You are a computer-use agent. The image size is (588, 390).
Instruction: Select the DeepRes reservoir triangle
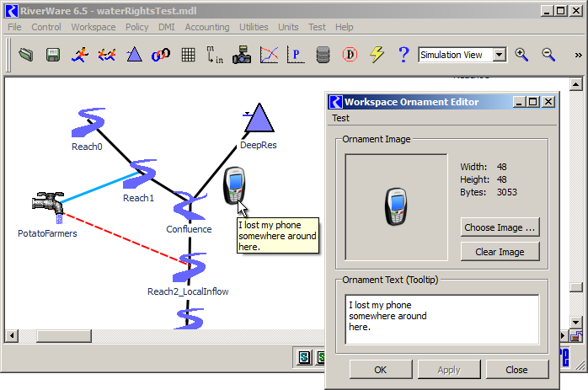(259, 118)
